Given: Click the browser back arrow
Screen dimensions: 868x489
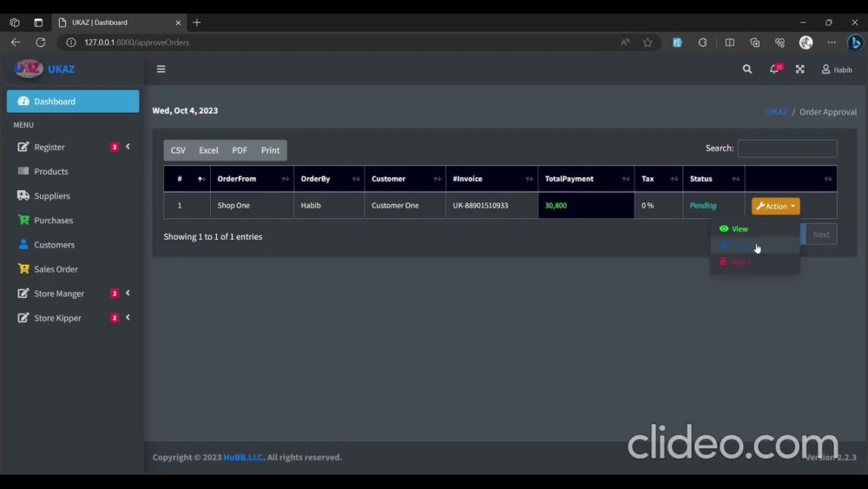Looking at the screenshot, I should click(x=16, y=42).
